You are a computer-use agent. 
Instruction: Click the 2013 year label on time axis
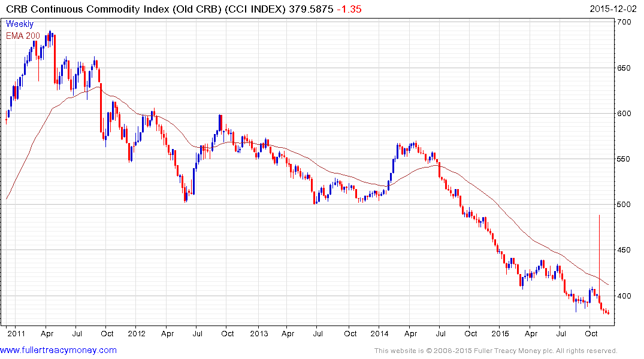259,334
